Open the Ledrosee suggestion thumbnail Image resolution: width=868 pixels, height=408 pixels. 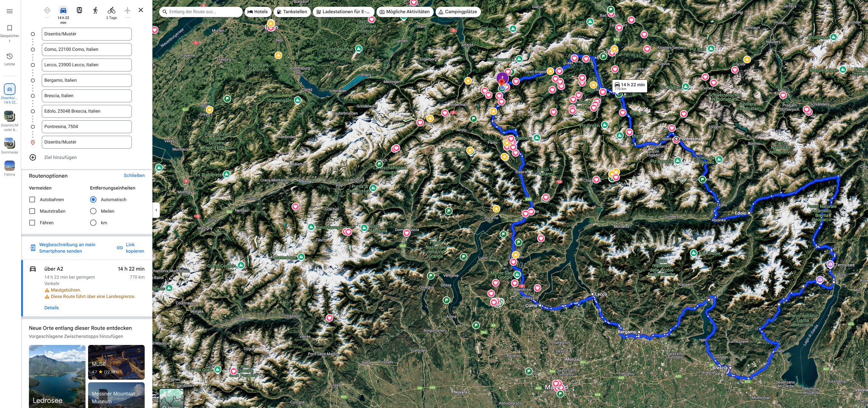(57, 376)
